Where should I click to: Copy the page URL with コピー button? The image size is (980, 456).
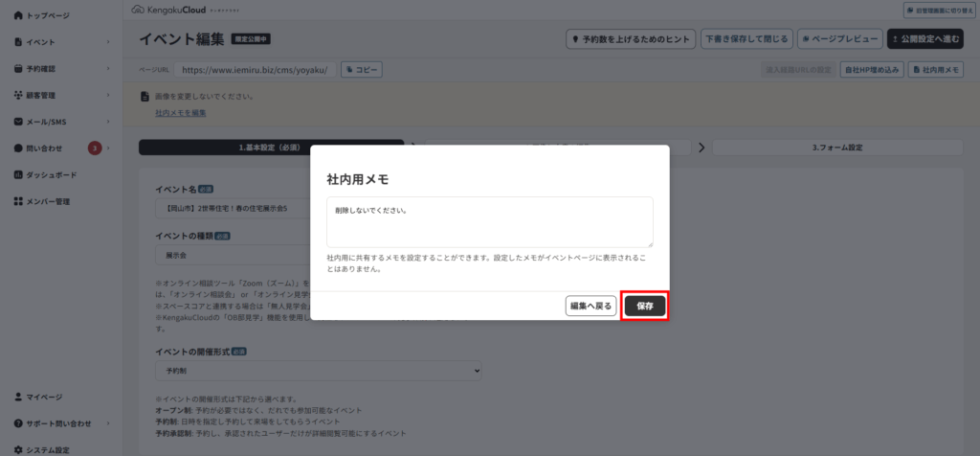(x=362, y=69)
